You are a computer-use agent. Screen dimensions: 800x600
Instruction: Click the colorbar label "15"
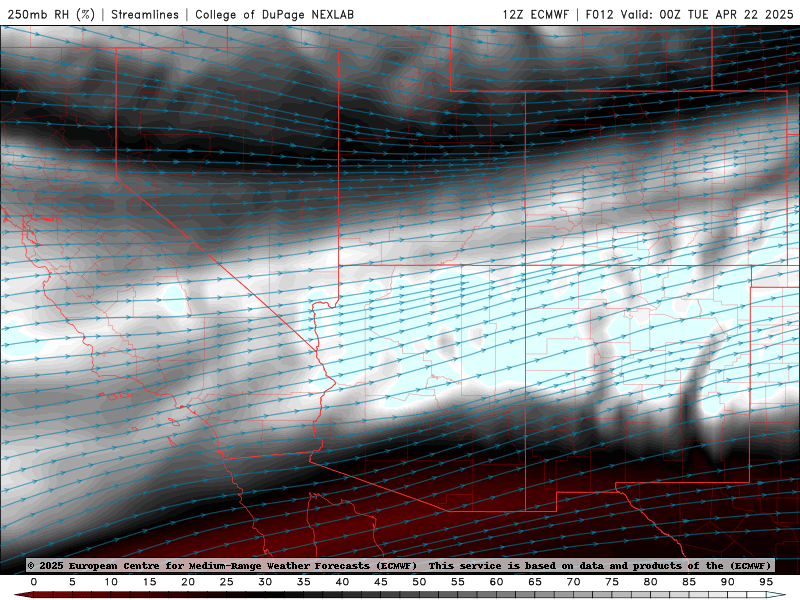click(x=149, y=582)
